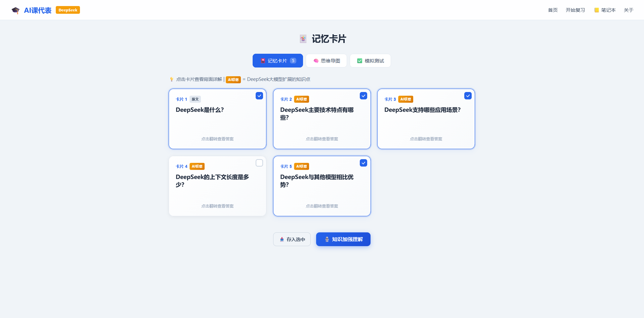Switch to the 模拟测试 tab
The image size is (644, 318).
(x=370, y=61)
